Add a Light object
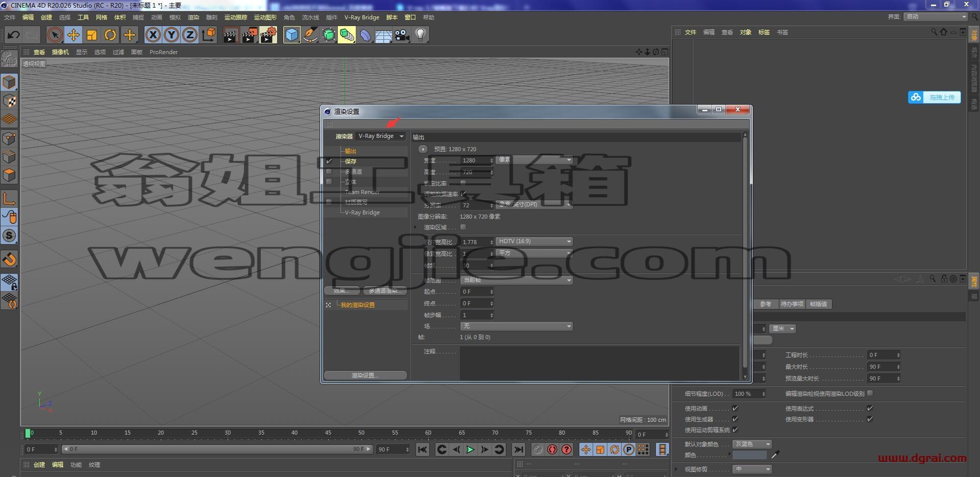 coord(421,35)
